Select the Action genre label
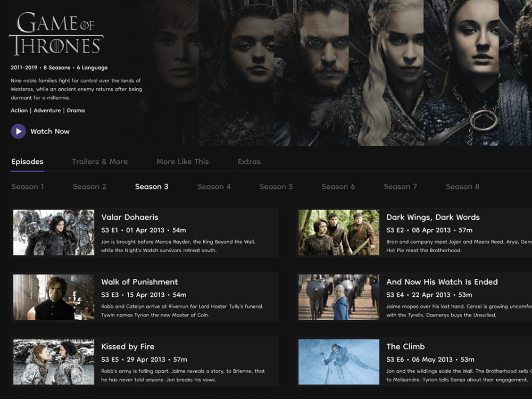532x399 pixels. pyautogui.click(x=19, y=110)
